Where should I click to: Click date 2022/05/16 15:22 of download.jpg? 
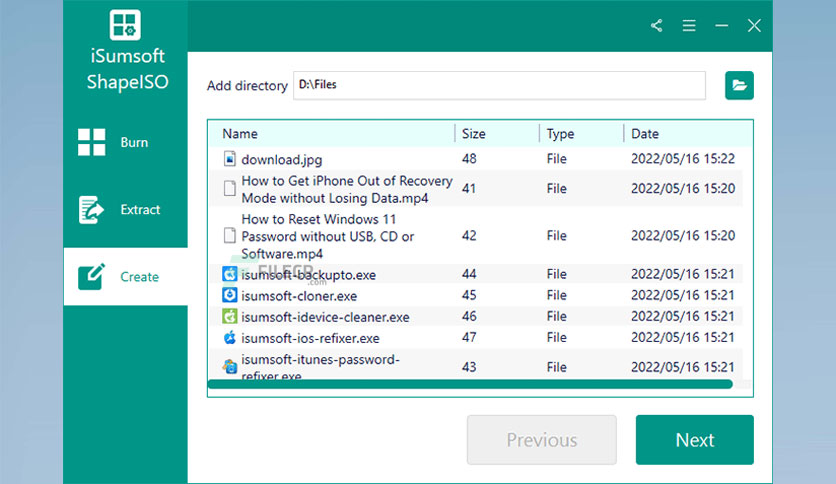tap(683, 159)
